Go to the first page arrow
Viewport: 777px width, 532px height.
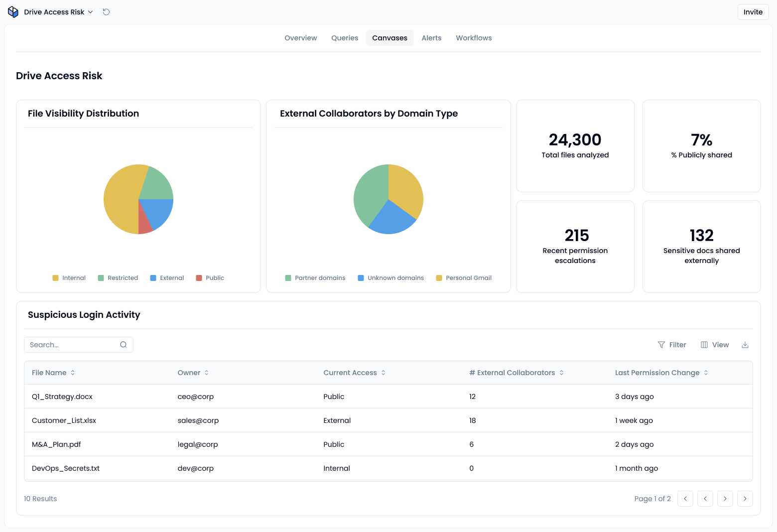click(x=685, y=499)
